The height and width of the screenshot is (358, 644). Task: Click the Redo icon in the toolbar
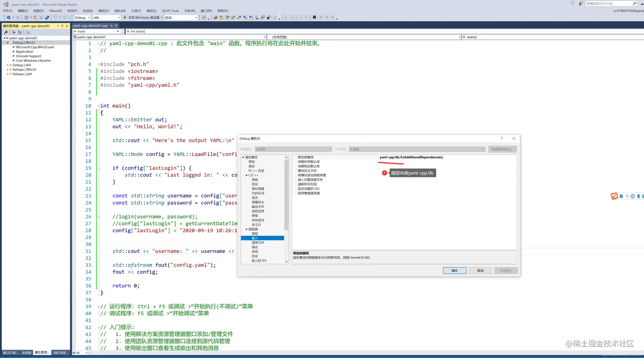click(x=64, y=17)
